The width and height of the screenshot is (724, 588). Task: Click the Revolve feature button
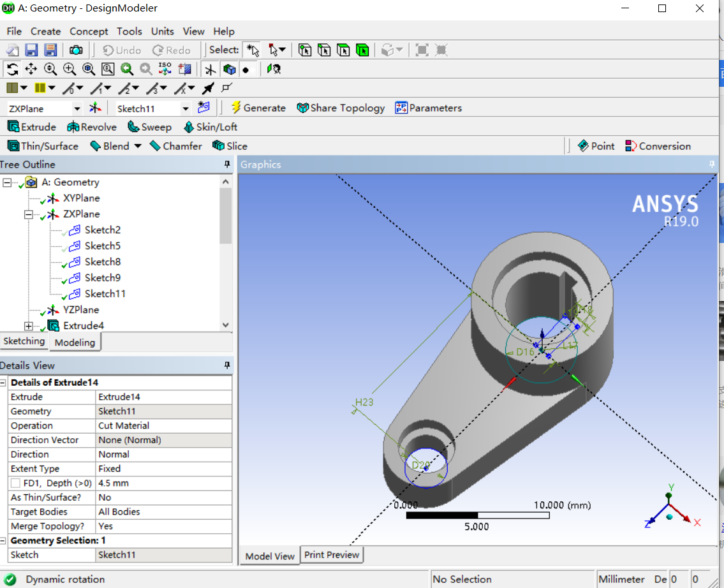(91, 127)
